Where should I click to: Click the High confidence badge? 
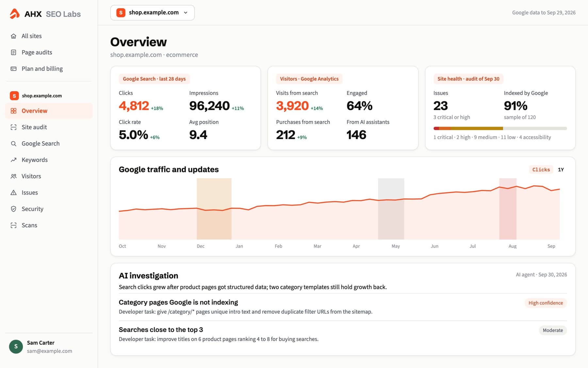(x=546, y=303)
